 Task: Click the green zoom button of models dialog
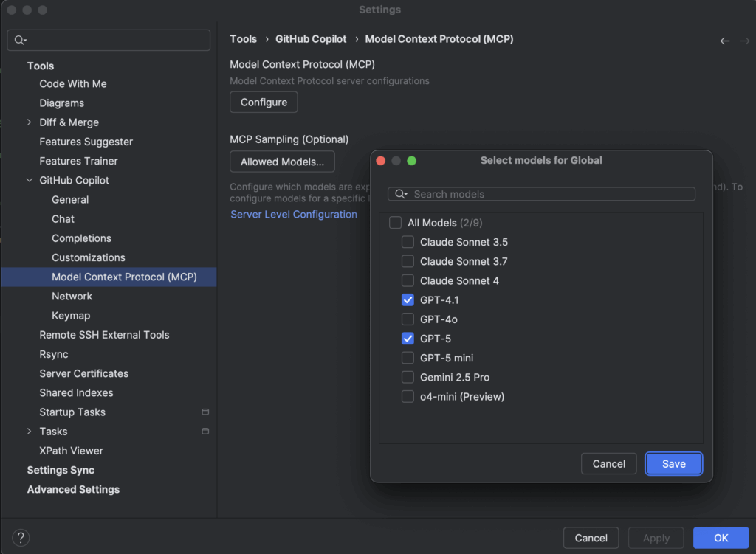[x=412, y=160]
